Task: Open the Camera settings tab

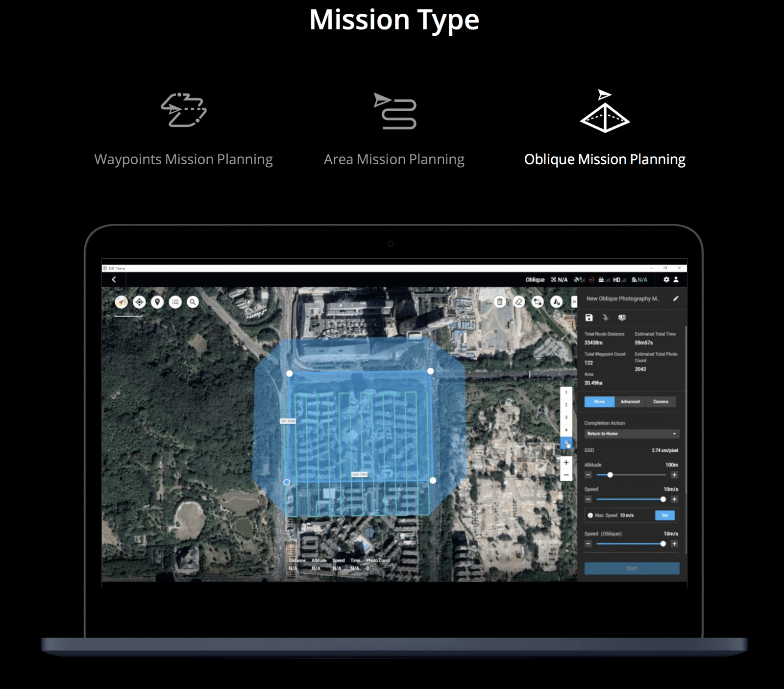Action: pos(661,402)
